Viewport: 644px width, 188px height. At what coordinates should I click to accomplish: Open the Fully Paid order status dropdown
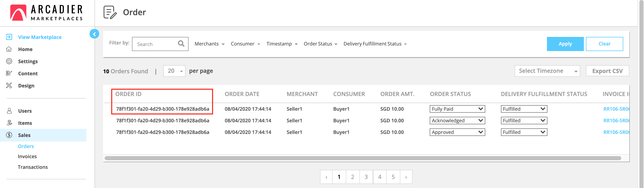457,109
